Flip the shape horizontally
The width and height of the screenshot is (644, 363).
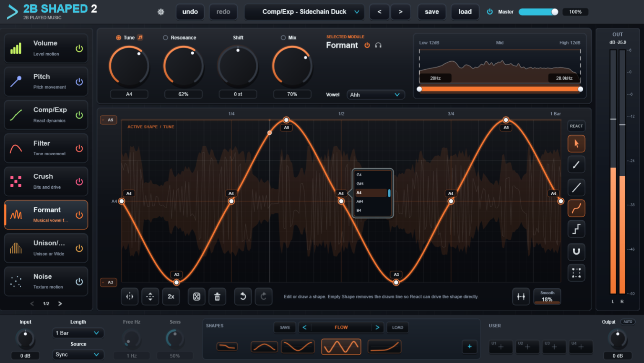pos(130,297)
